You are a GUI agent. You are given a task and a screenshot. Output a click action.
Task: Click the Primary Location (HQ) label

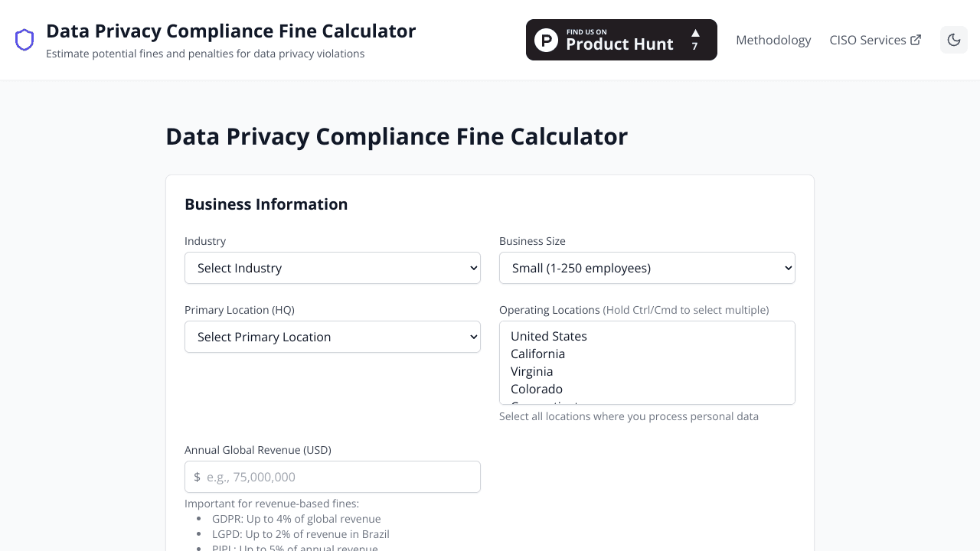240,310
